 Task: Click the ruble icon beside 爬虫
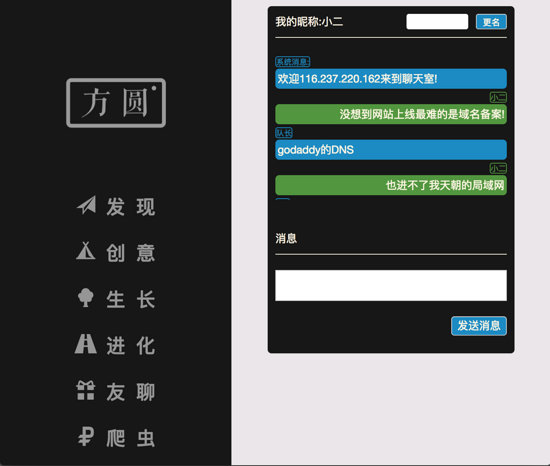(x=86, y=437)
